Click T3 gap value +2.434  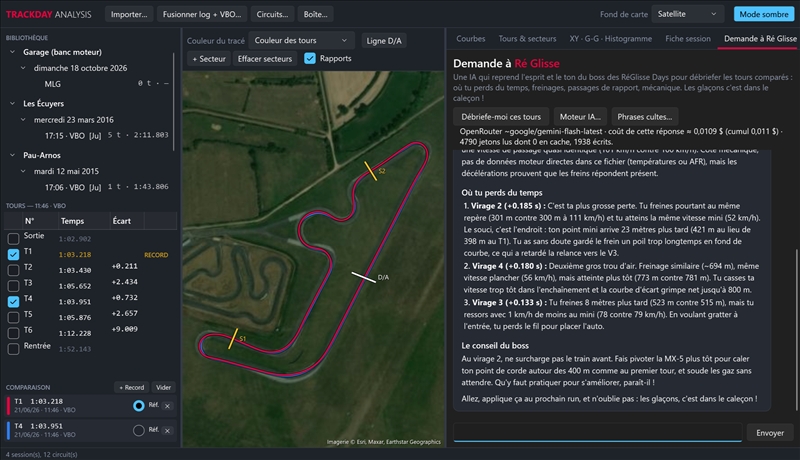[x=124, y=282]
